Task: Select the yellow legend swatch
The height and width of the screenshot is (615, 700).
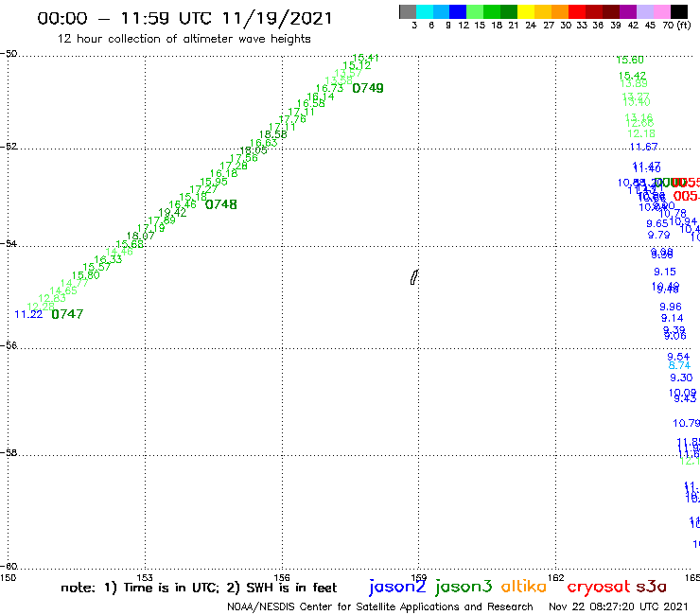Action: coord(526,11)
